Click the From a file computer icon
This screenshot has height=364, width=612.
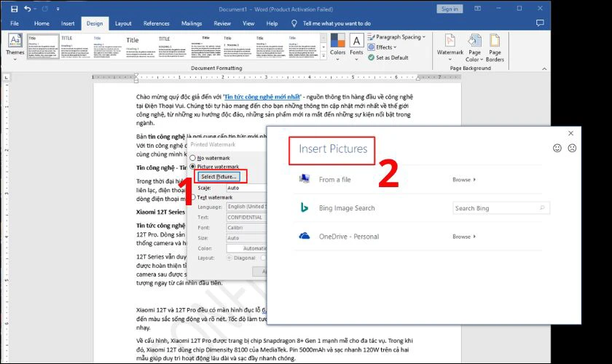tap(305, 179)
